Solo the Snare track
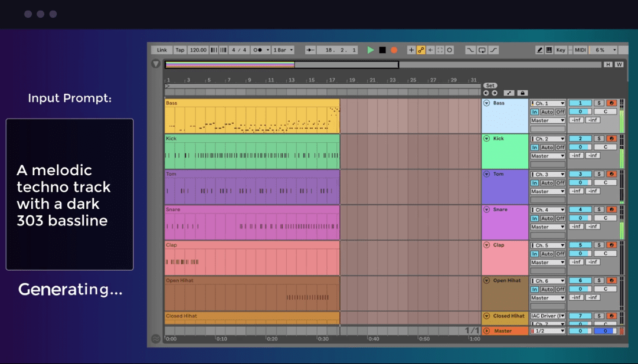This screenshot has height=364, width=638. (x=599, y=209)
